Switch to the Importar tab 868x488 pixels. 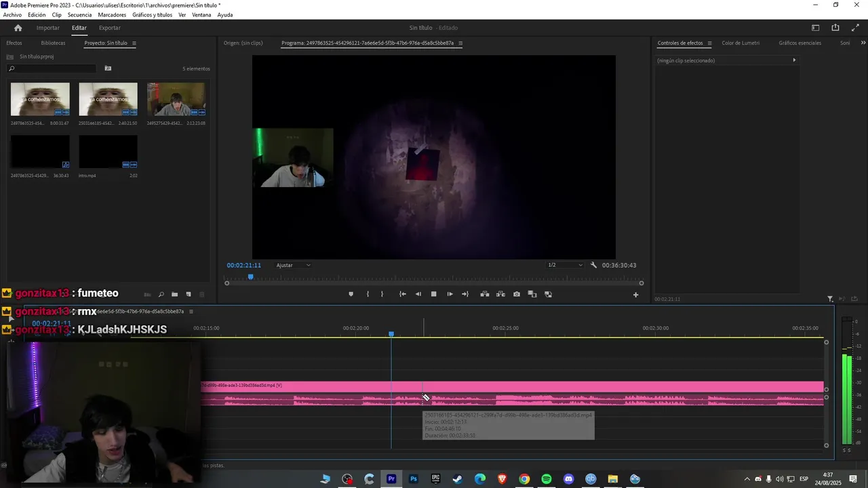pos(48,28)
